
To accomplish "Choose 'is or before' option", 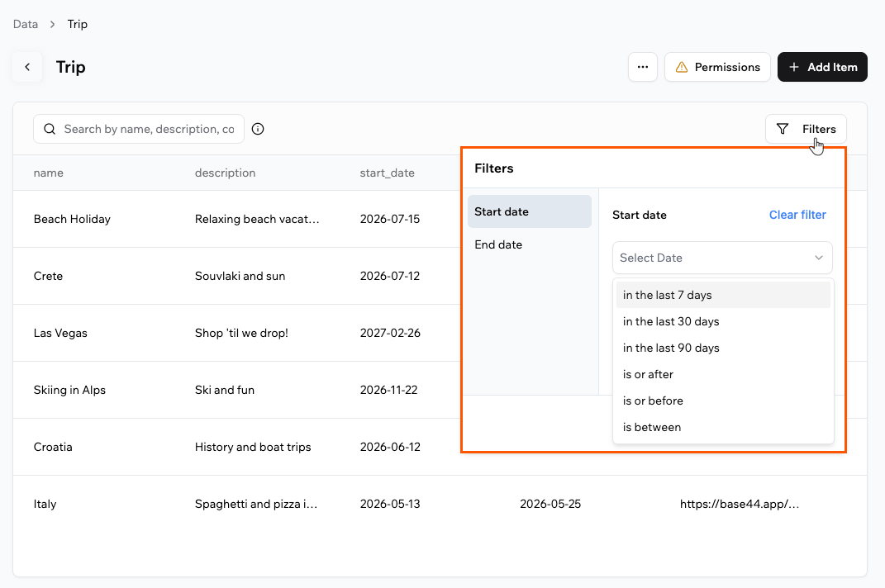I will (x=723, y=401).
